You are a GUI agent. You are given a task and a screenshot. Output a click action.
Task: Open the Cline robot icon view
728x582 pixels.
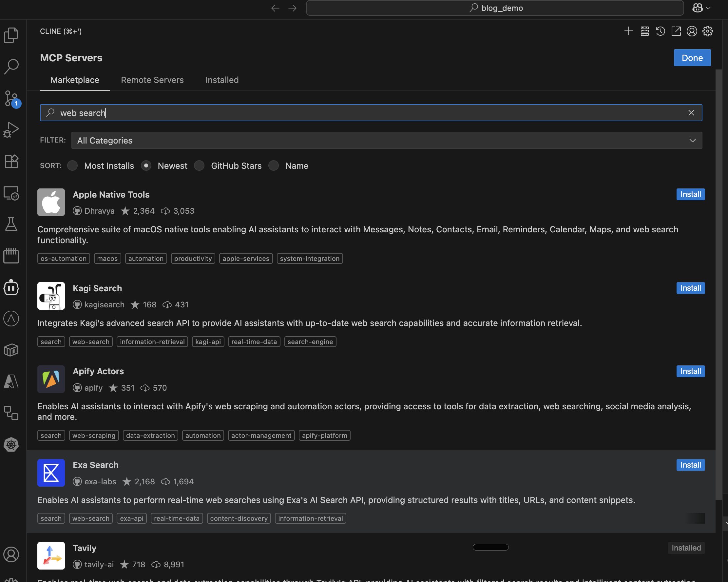pos(11,287)
